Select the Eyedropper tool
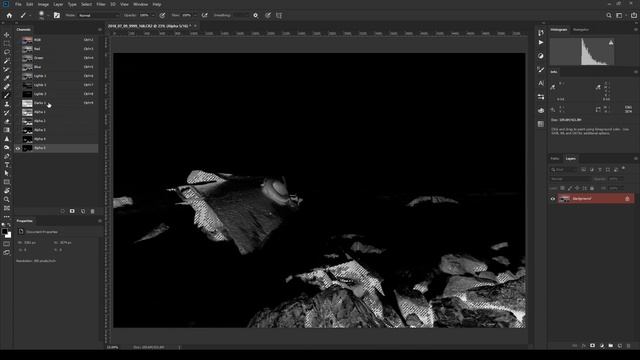Image resolution: width=640 pixels, height=360 pixels. pyautogui.click(x=7, y=78)
